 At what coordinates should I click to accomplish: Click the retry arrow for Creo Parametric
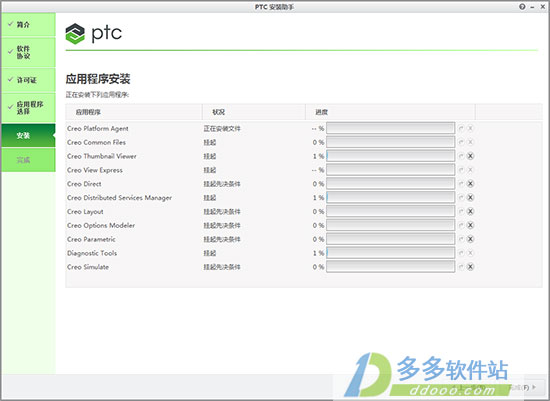pos(461,239)
